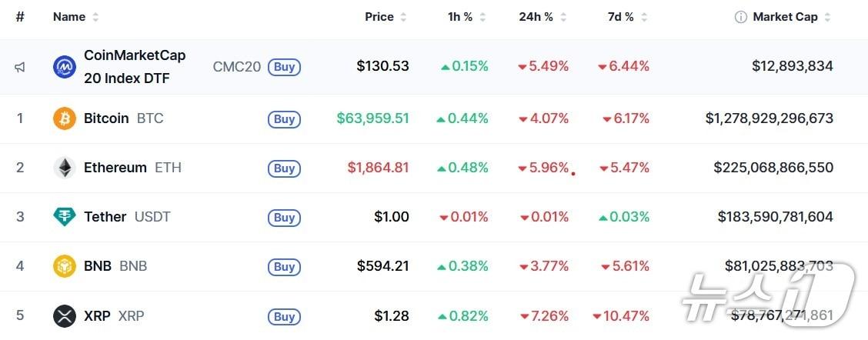The image size is (868, 340).
Task: Click the Bitcoin orange logo icon
Action: (x=65, y=118)
